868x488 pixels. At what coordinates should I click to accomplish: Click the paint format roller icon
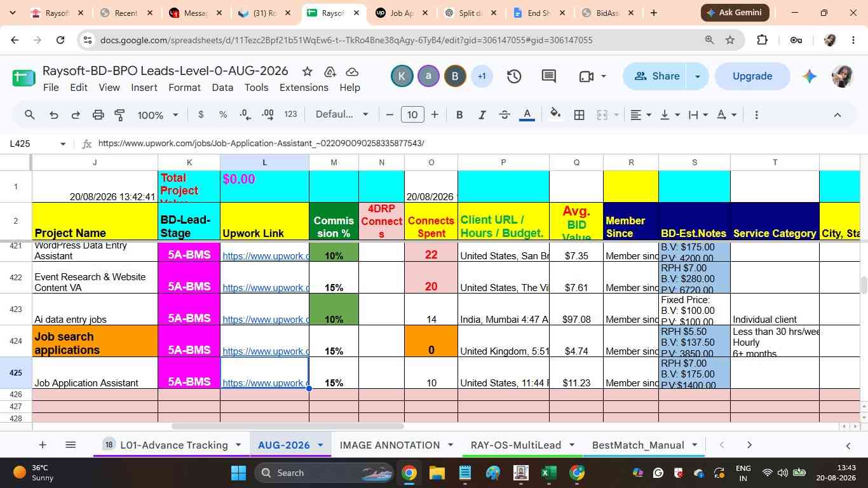119,115
